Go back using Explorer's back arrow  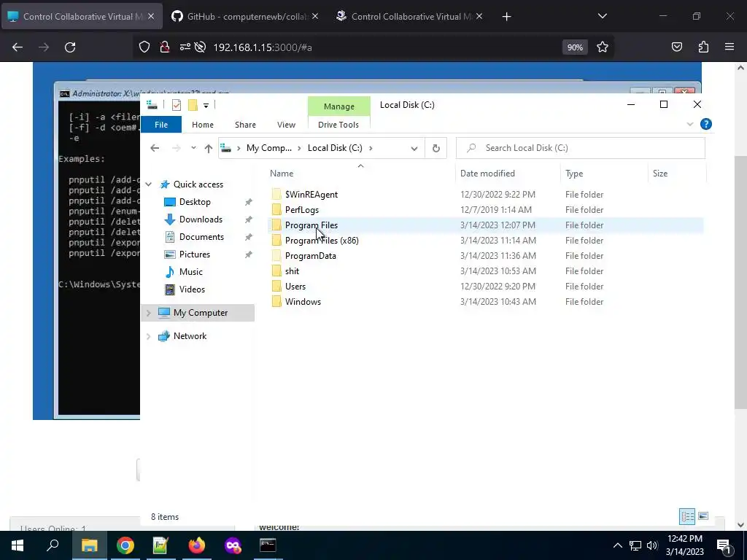tap(155, 148)
